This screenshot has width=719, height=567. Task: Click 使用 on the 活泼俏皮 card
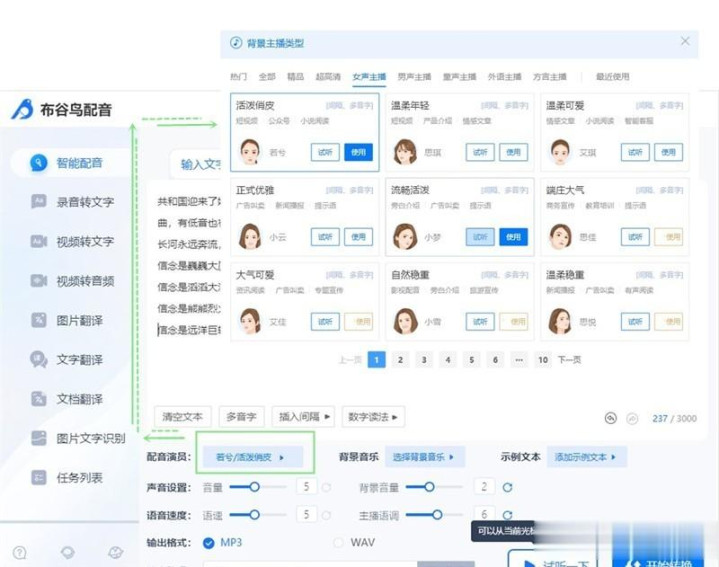point(359,152)
